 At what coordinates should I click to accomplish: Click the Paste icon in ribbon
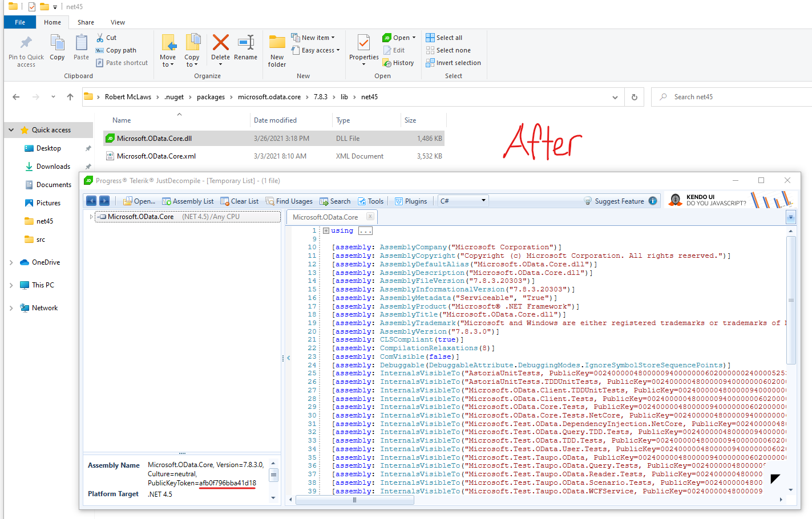82,43
